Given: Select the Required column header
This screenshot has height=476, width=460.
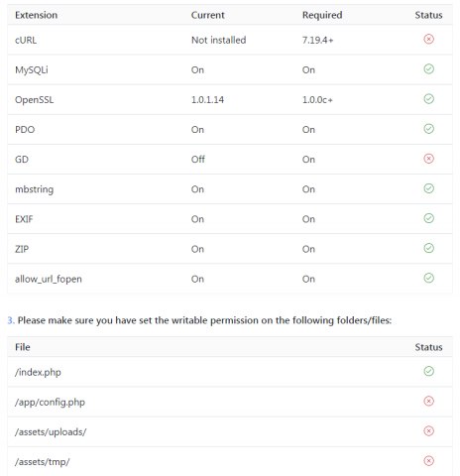Looking at the screenshot, I should click(322, 15).
